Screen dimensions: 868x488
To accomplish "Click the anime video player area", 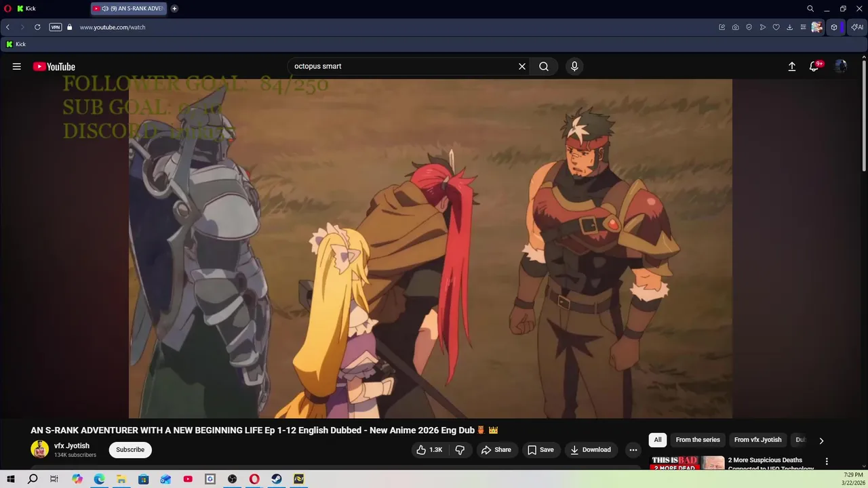I will (x=431, y=249).
